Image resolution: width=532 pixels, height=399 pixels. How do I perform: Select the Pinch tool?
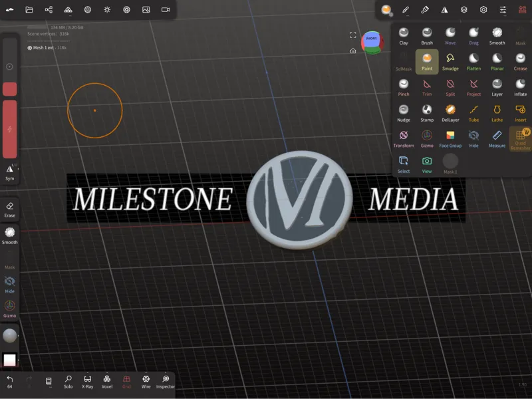(404, 88)
